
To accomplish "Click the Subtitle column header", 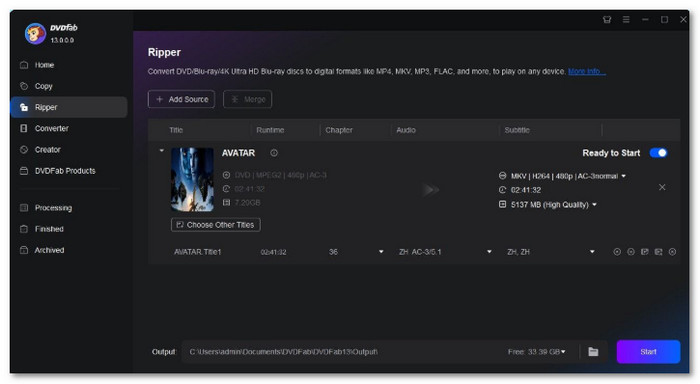I will click(517, 130).
